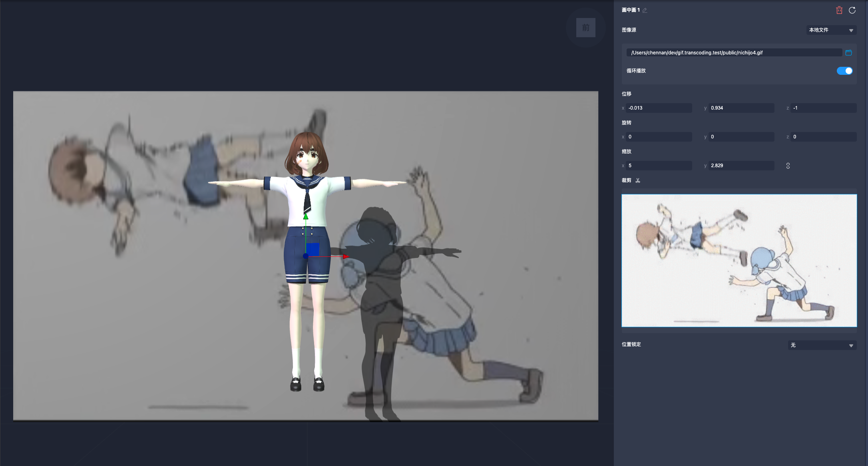Reset settings with the circular refresh icon
The height and width of the screenshot is (466, 868).
pyautogui.click(x=852, y=10)
